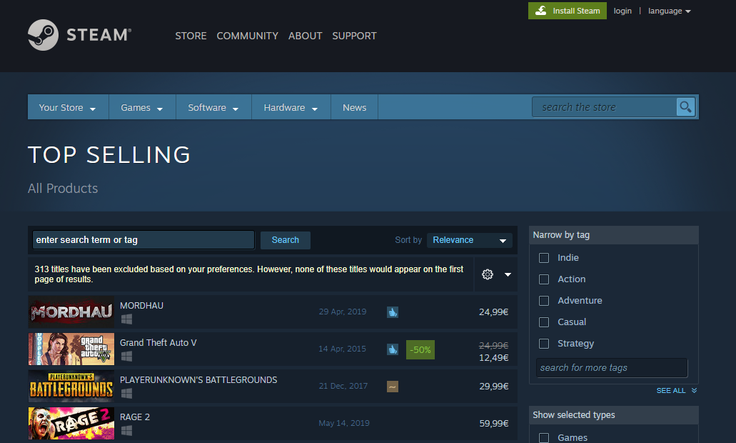Click the RAGE 2 game thumbnail
Viewport: 736px width, 443px height.
tap(71, 423)
